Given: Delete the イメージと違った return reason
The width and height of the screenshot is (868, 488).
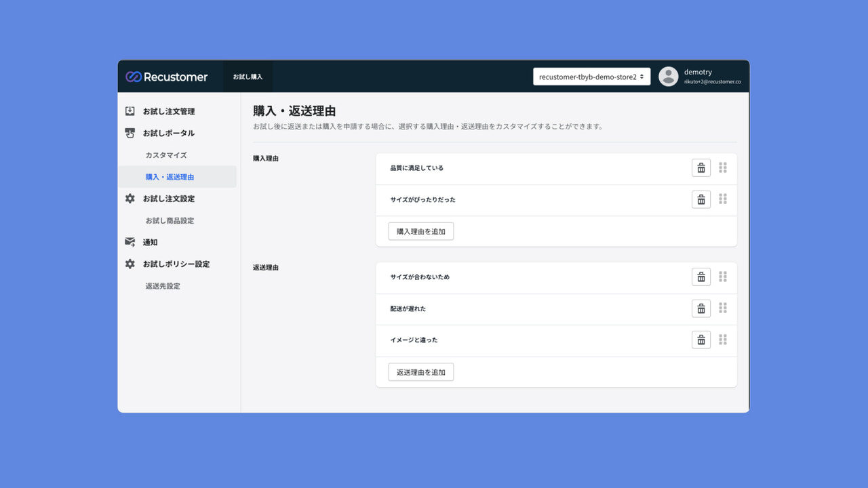Looking at the screenshot, I should pyautogui.click(x=701, y=340).
